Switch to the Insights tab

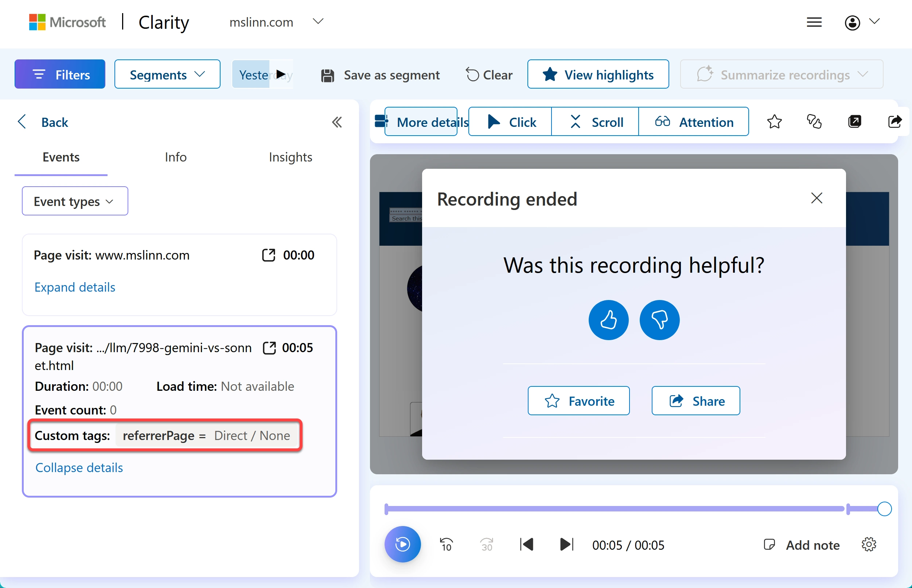point(290,157)
